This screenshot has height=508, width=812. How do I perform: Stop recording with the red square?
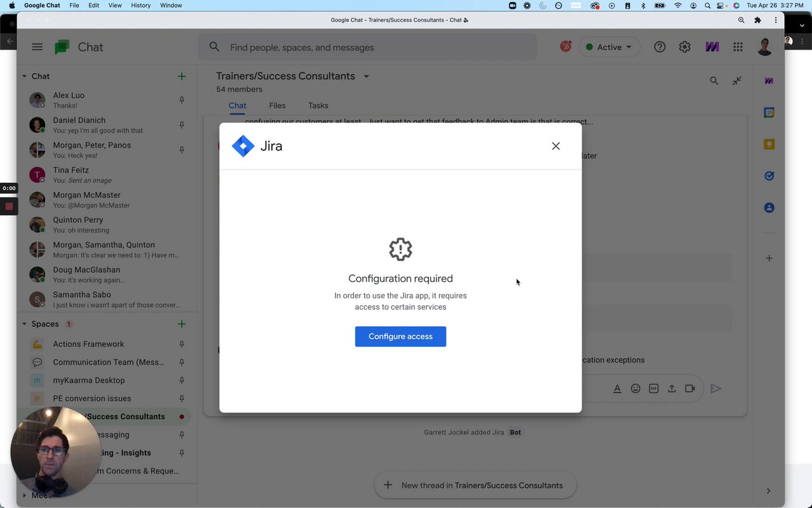9,206
